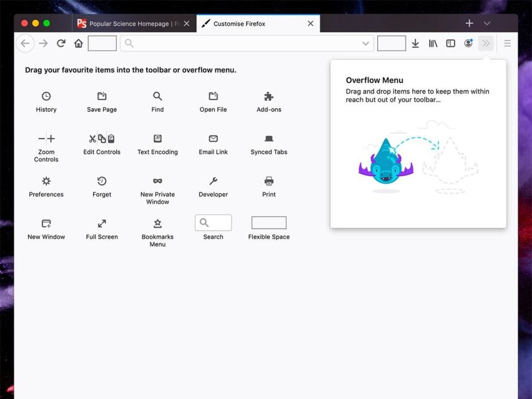This screenshot has height=399, width=532.
Task: Expand the address bar dropdown arrow
Action: [365, 43]
